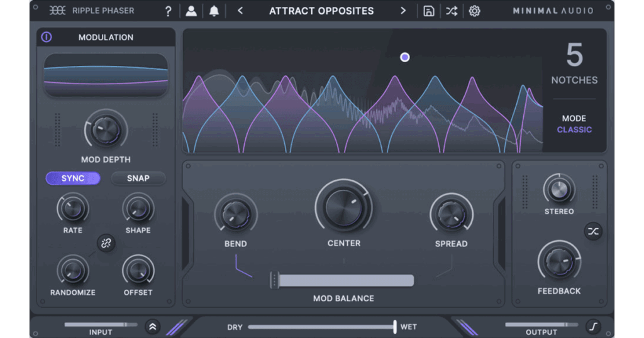644x338 pixels.
Task: Open the ATTRACT OPPOSITES preset menu
Action: click(x=321, y=11)
